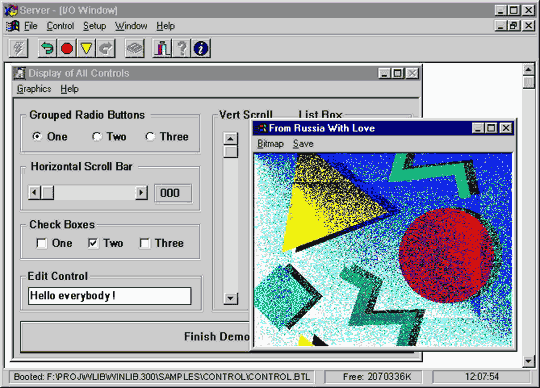This screenshot has width=540, height=388.
Task: Click the Hello everybody edit field
Action: [x=110, y=296]
